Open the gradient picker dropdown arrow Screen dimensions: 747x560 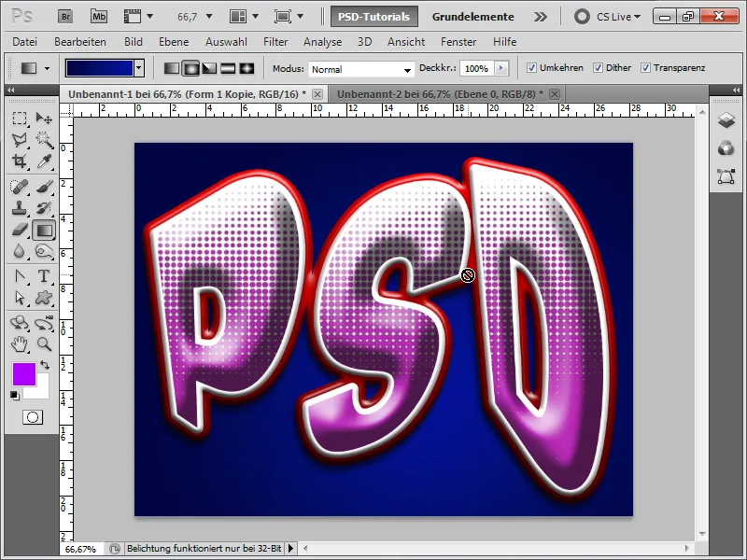[x=138, y=68]
